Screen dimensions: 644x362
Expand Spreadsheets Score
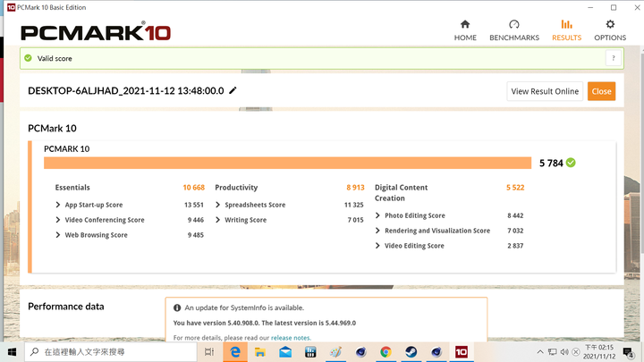(x=217, y=205)
